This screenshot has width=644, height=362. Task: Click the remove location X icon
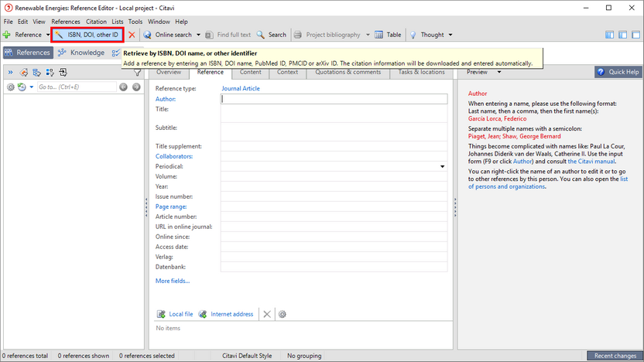point(267,314)
